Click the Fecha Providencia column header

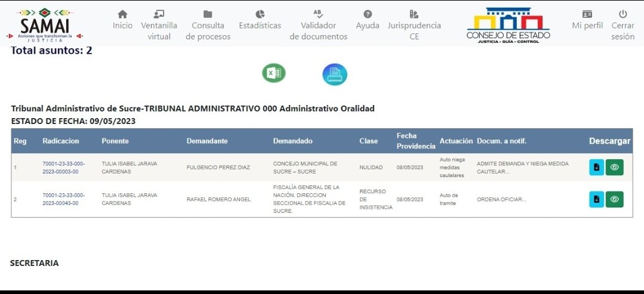[415, 141]
